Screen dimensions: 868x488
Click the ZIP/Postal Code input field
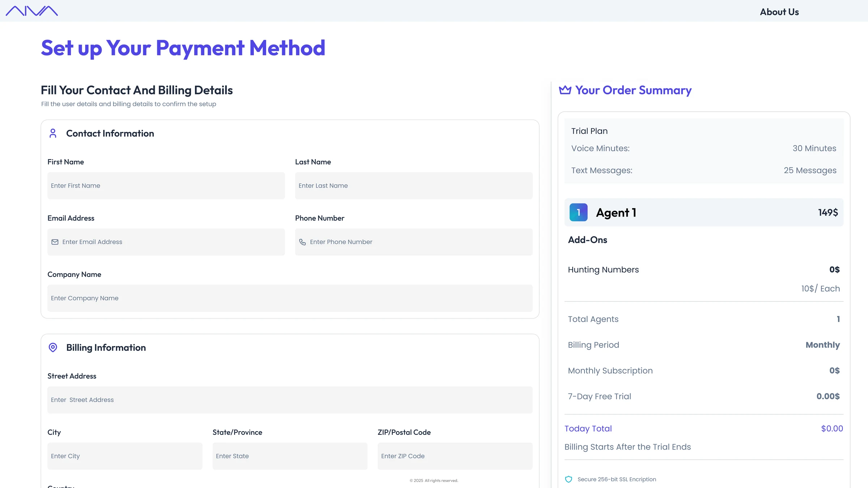[x=455, y=456]
